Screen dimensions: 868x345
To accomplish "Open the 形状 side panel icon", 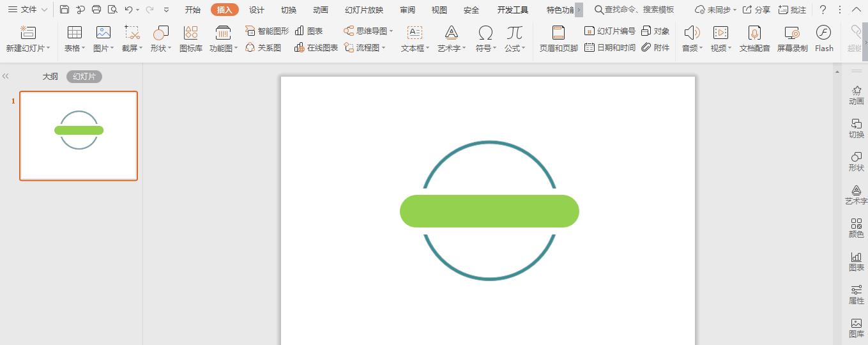I will pyautogui.click(x=857, y=162).
